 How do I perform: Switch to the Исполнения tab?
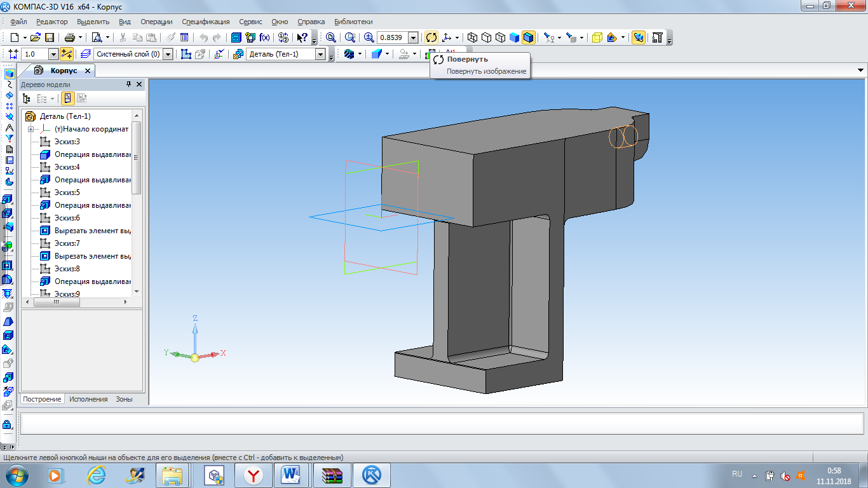click(88, 399)
